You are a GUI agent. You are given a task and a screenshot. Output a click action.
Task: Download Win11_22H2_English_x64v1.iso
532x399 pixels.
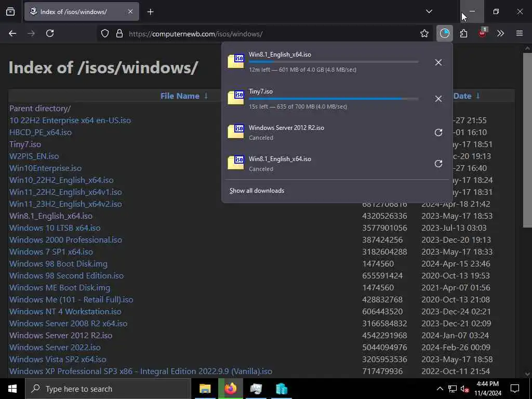[x=65, y=192]
